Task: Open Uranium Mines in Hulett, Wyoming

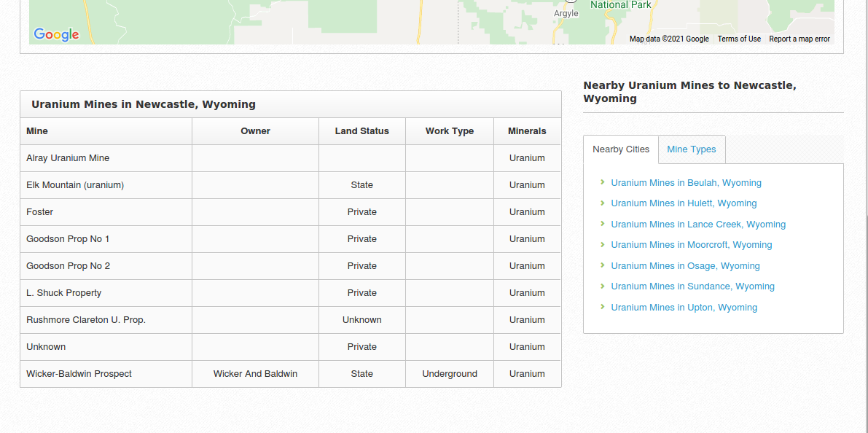Action: (x=684, y=203)
